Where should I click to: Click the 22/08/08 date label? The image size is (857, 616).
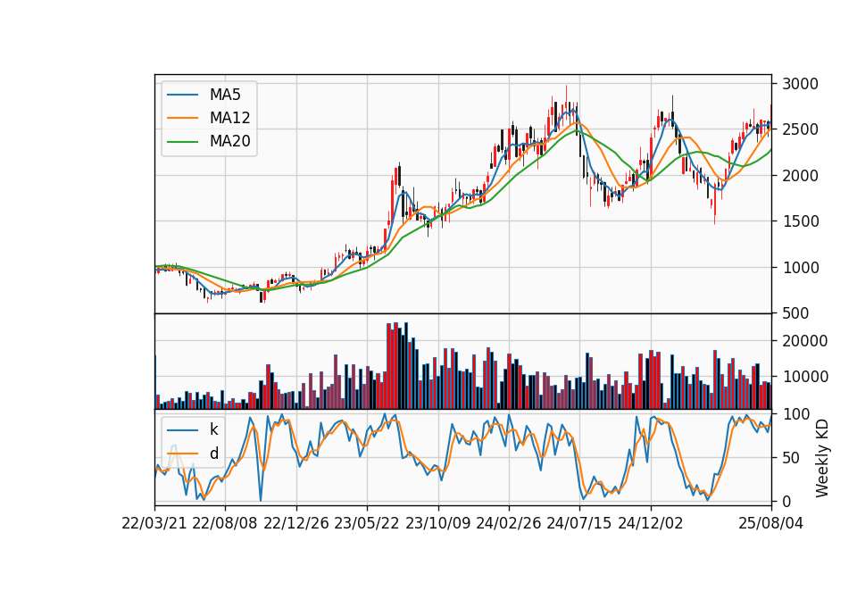pos(225,523)
